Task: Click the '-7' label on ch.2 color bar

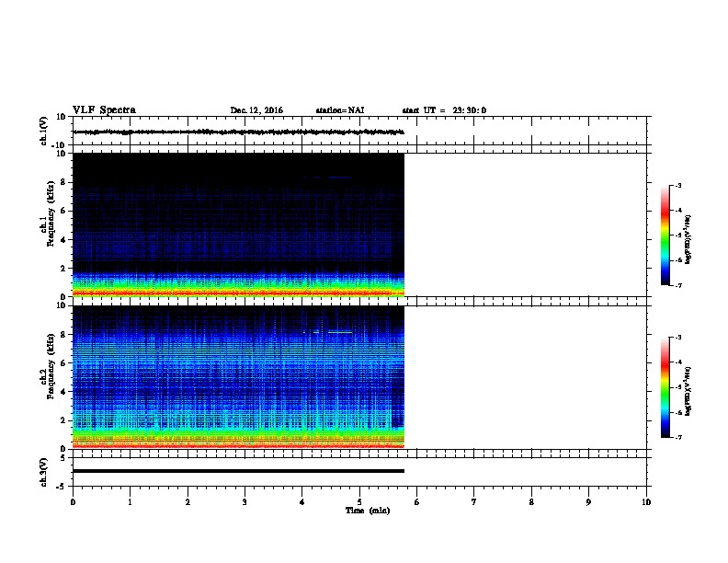Action: tap(677, 437)
